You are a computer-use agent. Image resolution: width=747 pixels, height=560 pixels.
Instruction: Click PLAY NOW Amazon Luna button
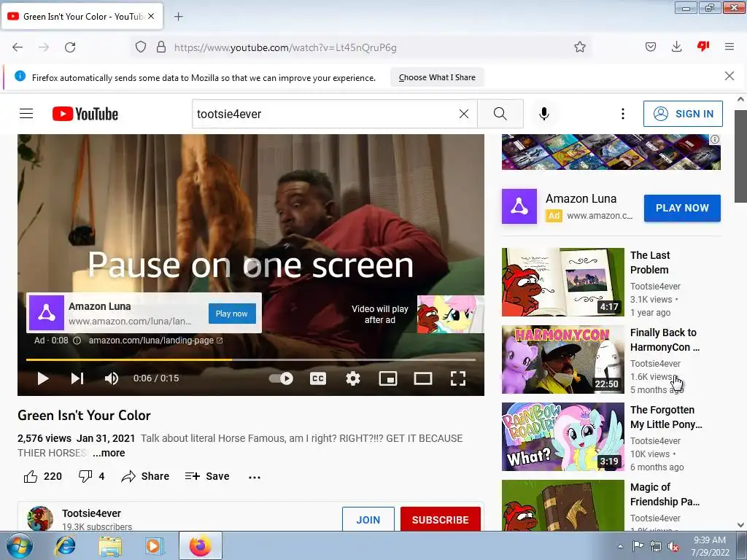coord(682,208)
